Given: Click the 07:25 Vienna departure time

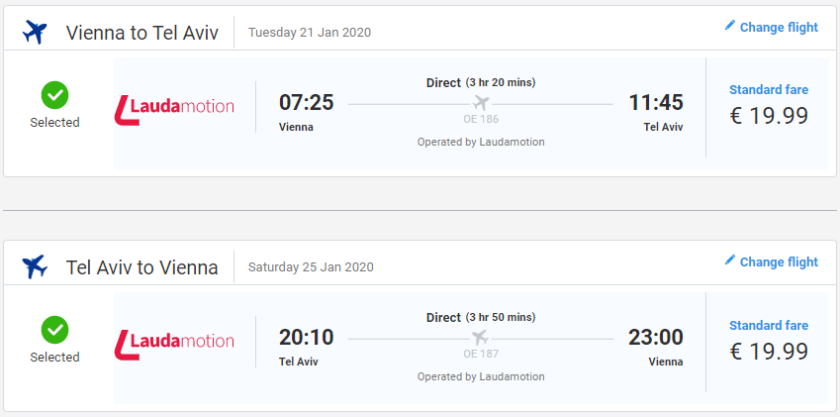Looking at the screenshot, I should (x=306, y=103).
